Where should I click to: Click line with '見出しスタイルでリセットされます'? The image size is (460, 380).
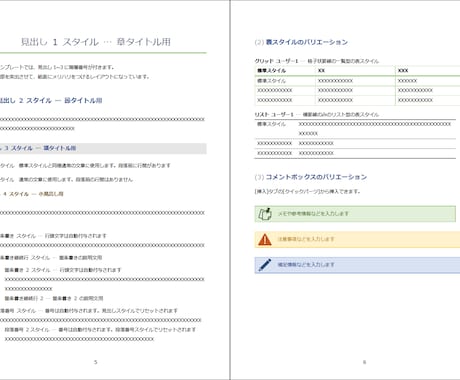click(89, 311)
